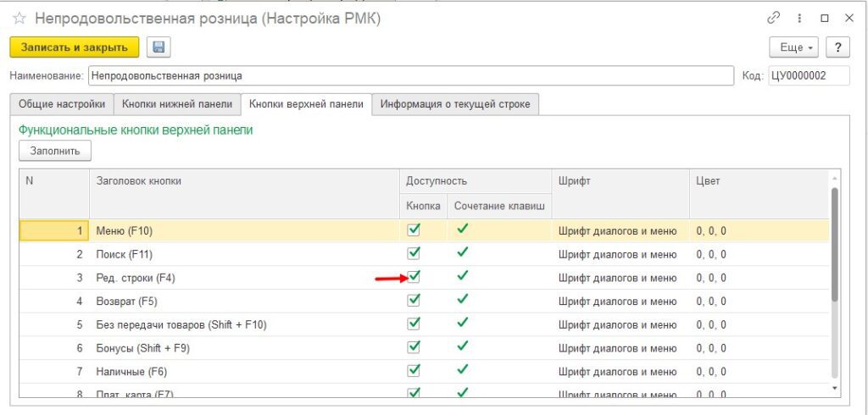Click the Наименование input field
This screenshot has width=868, height=415.
[410, 75]
